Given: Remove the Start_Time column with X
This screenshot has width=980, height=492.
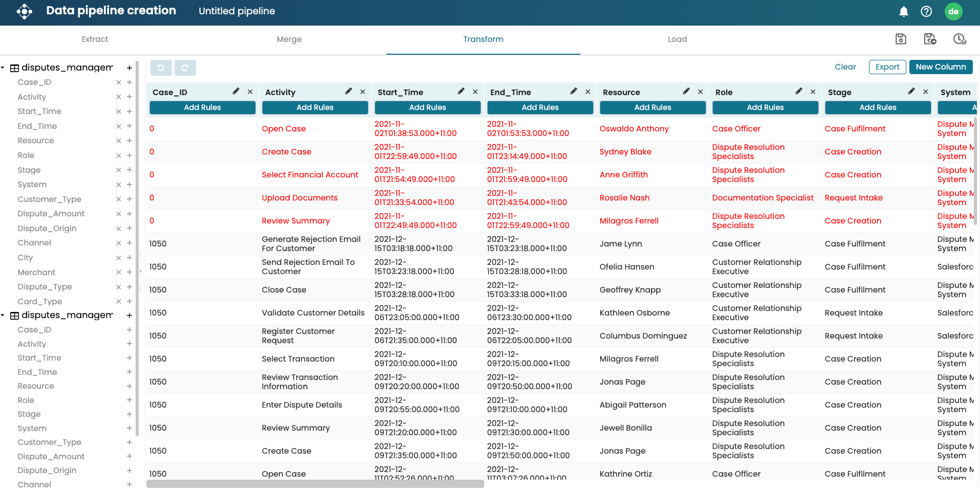Looking at the screenshot, I should point(475,92).
